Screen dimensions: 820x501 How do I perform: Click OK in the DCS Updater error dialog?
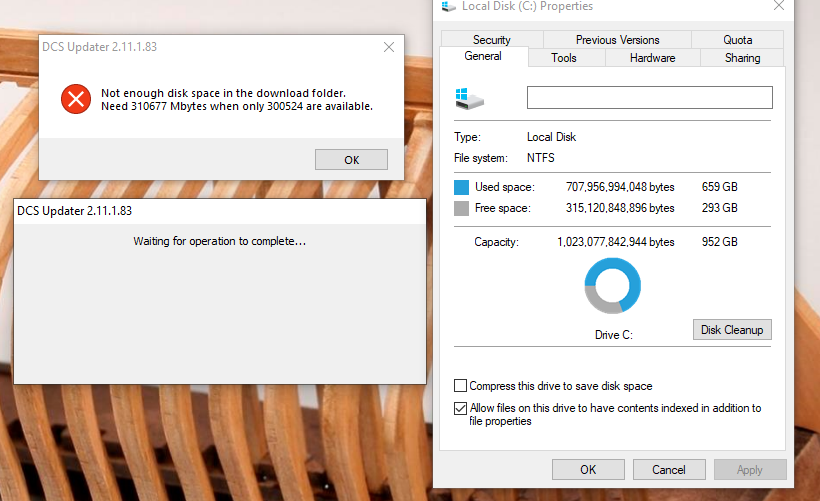(x=351, y=160)
